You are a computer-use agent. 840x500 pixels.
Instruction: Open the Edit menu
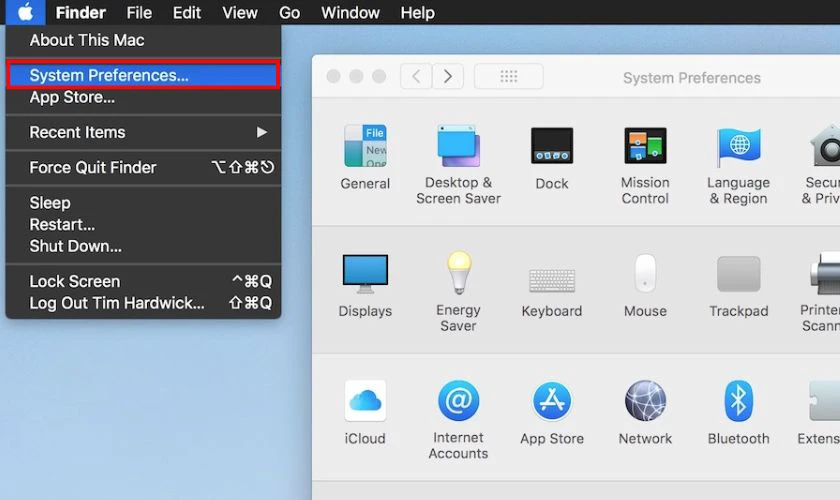pos(186,12)
